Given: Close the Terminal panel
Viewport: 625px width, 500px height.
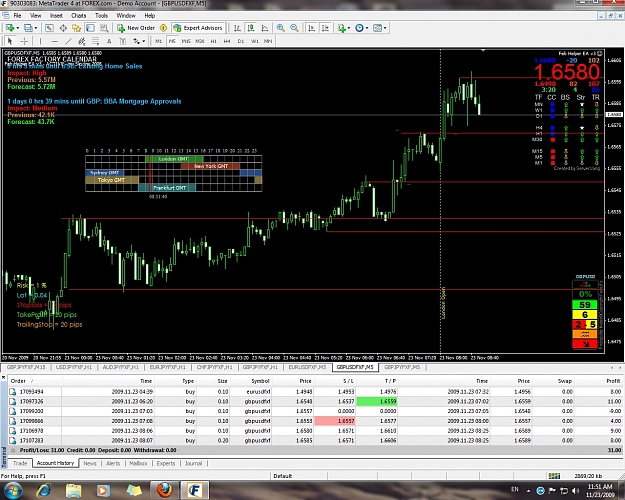Looking at the screenshot, I should 4,377.
